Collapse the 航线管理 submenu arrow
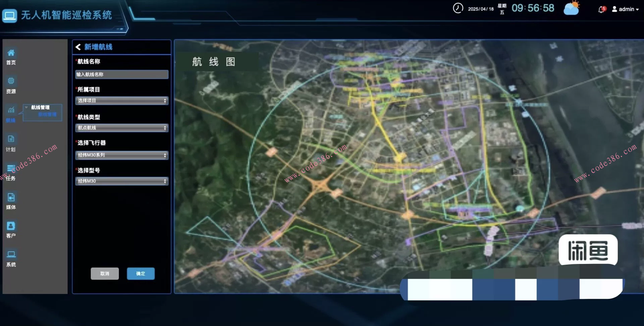The height and width of the screenshot is (326, 644). tap(26, 107)
